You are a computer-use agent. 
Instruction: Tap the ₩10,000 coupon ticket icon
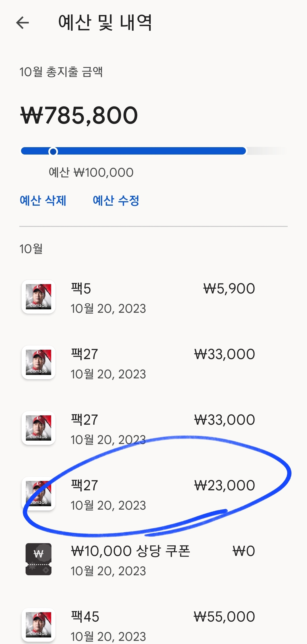(x=39, y=559)
